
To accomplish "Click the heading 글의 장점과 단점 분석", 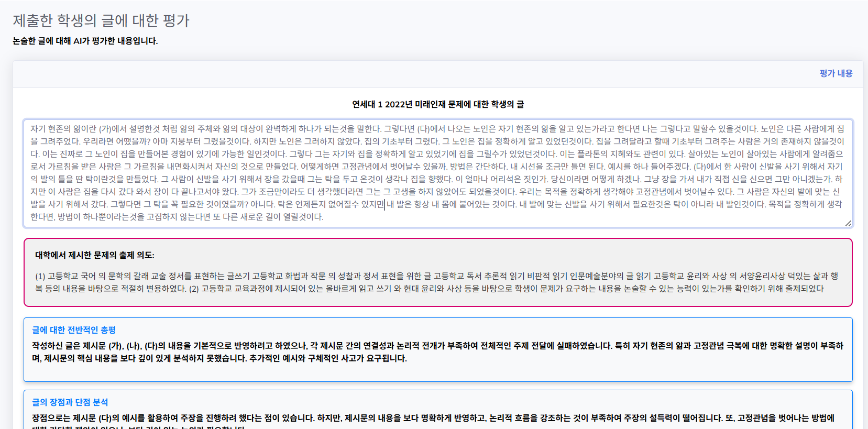I will pos(70,402).
